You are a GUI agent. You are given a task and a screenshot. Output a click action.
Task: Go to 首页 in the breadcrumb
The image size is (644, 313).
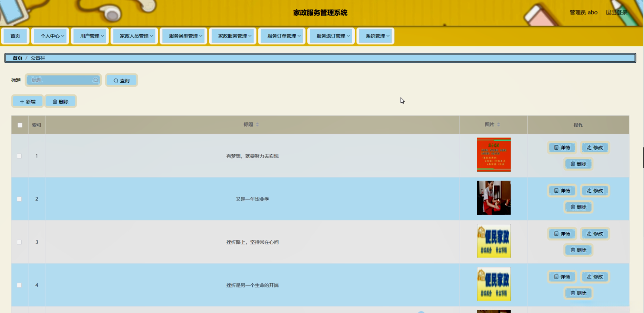point(18,58)
